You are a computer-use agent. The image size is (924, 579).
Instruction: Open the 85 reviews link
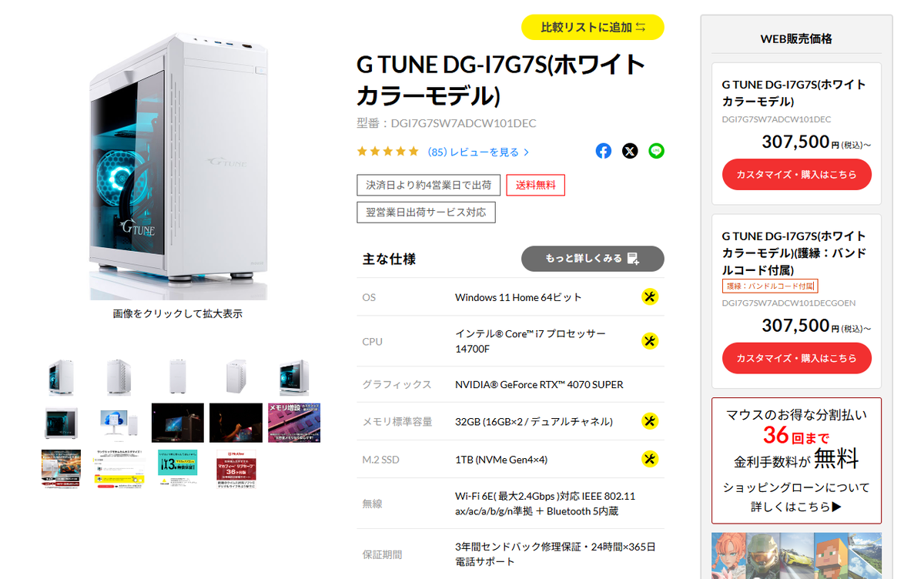click(x=478, y=152)
